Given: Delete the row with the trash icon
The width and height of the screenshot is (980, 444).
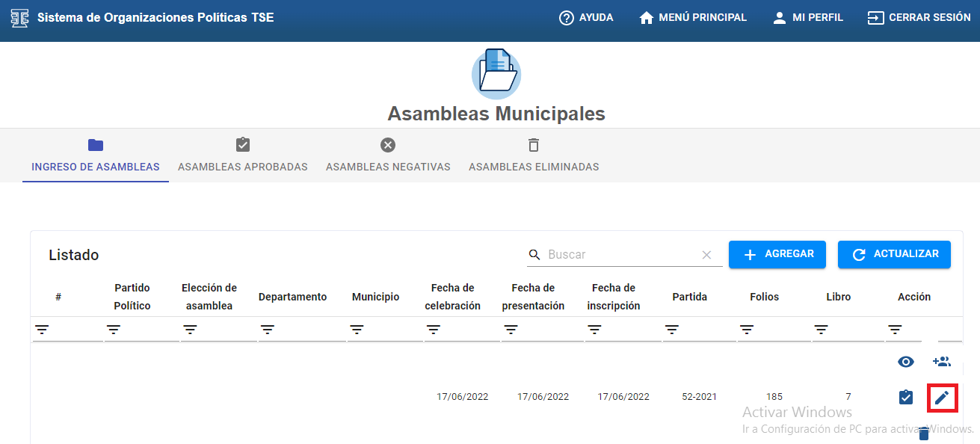Looking at the screenshot, I should click(x=924, y=434).
